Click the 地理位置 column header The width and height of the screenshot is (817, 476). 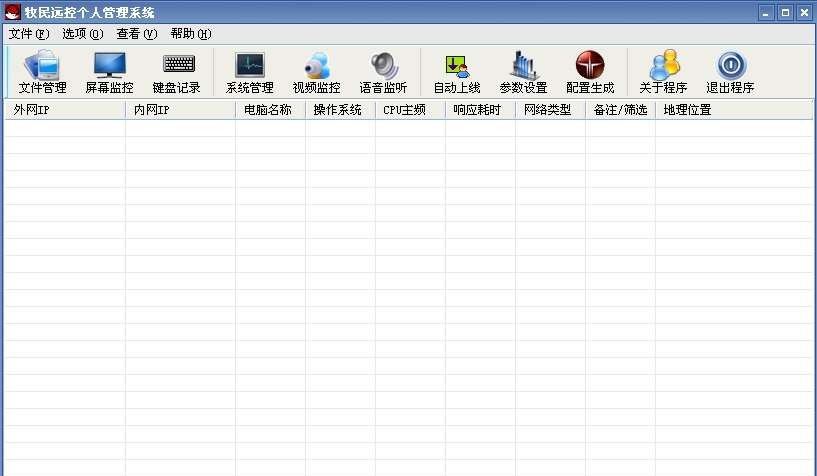pyautogui.click(x=734, y=110)
